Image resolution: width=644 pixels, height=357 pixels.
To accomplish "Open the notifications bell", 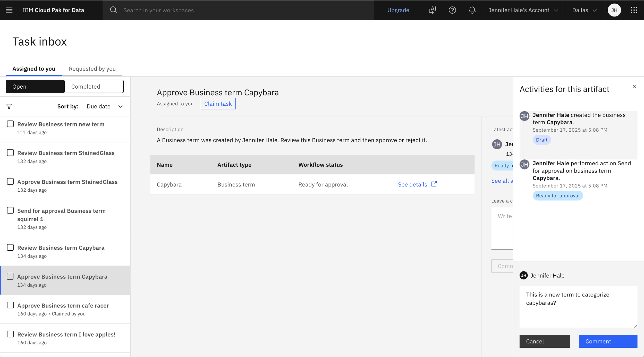I will click(472, 10).
